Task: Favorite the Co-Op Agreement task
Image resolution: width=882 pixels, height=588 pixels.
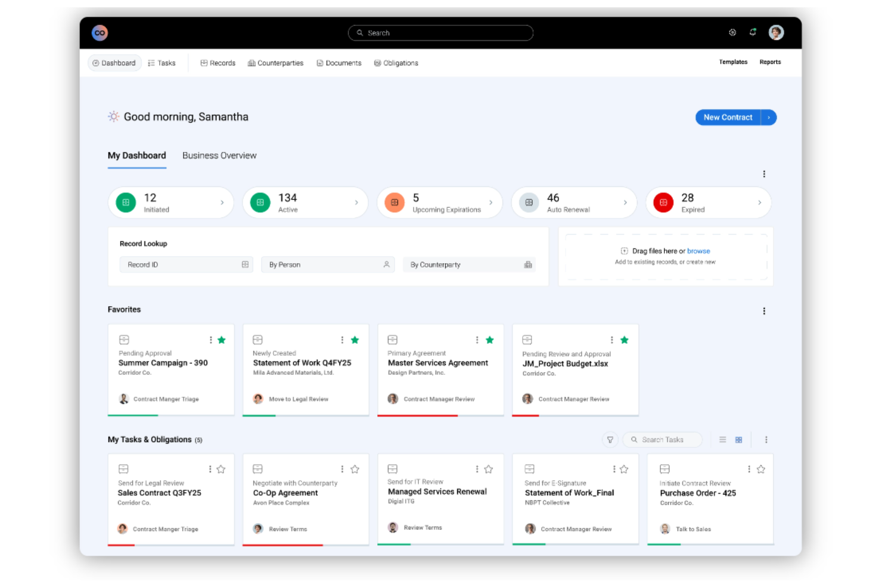Action: point(355,469)
